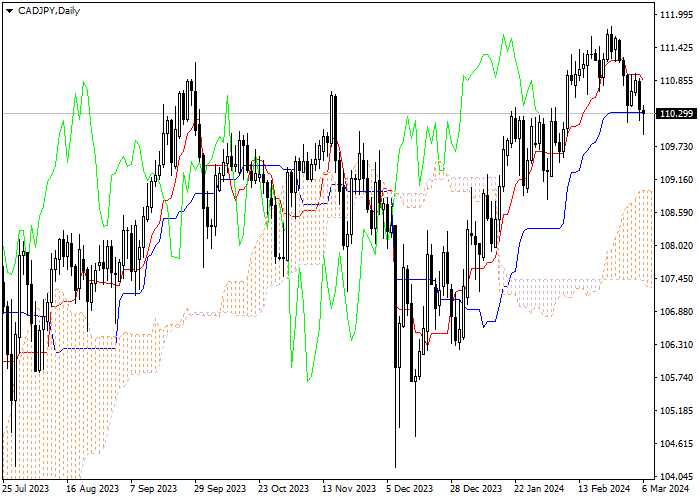The height and width of the screenshot is (500, 700).
Task: Select the 16 Aug 2023 date label
Action: point(92,488)
